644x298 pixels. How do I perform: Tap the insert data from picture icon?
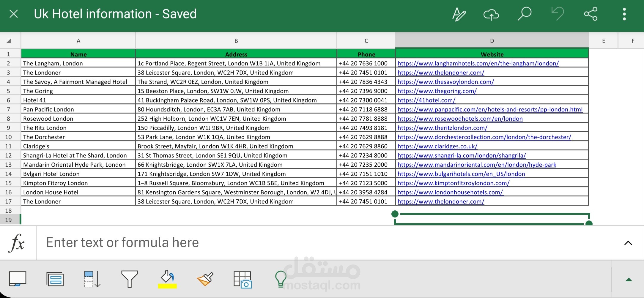[243, 279]
